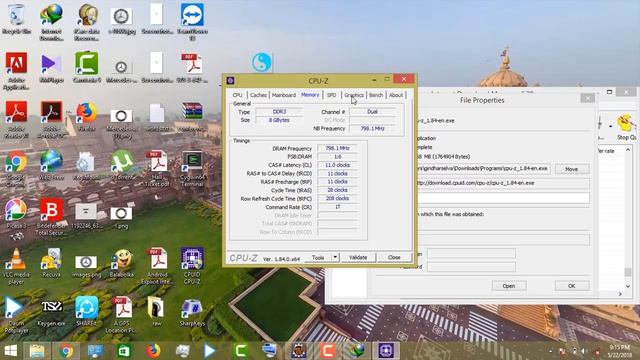Switch to CPU-Z in the taskbar
This screenshot has height=360, width=640.
click(386, 350)
